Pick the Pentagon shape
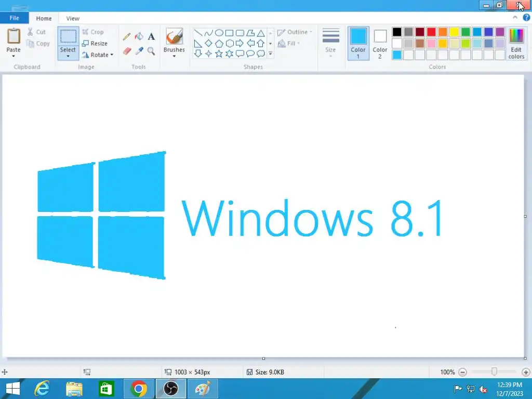 (219, 44)
